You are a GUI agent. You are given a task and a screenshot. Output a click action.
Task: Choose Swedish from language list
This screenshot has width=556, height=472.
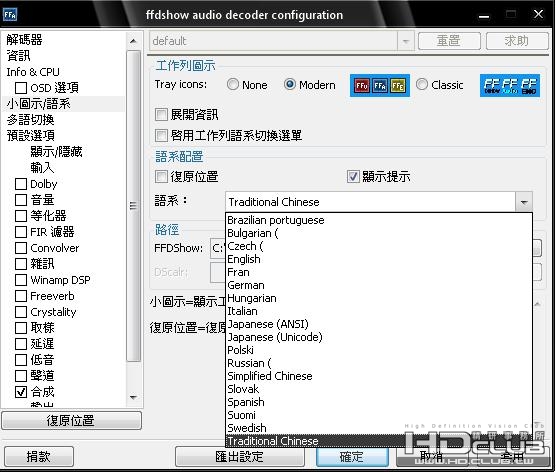(x=379, y=428)
